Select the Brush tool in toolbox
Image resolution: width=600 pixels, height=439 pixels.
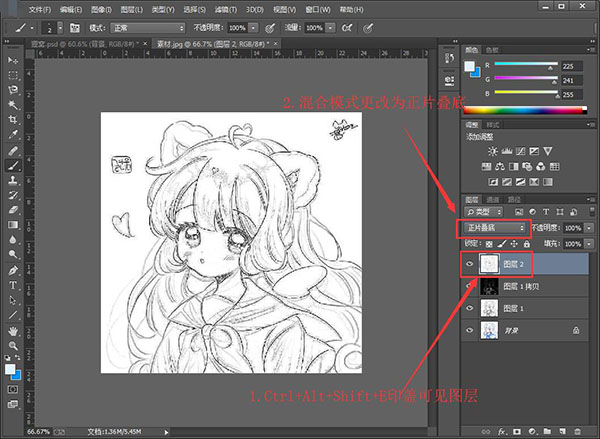13,165
